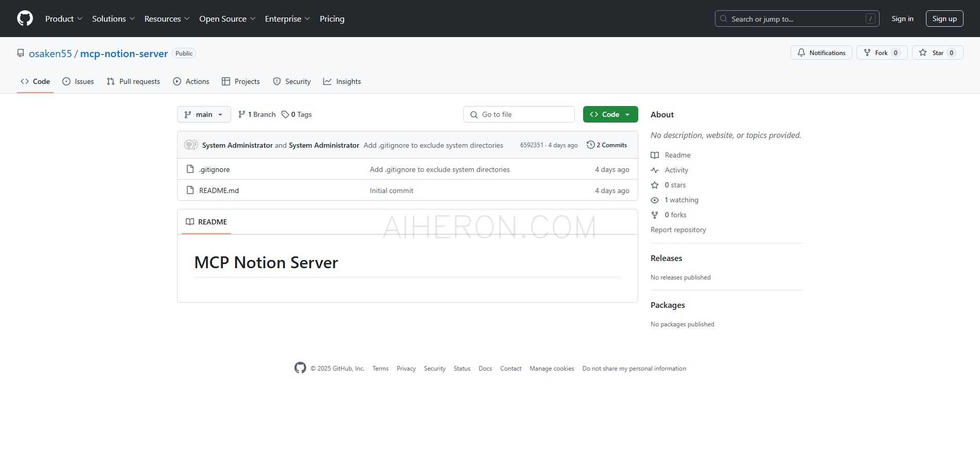
Task: Click the MCP Notion Server heading
Action: (266, 263)
